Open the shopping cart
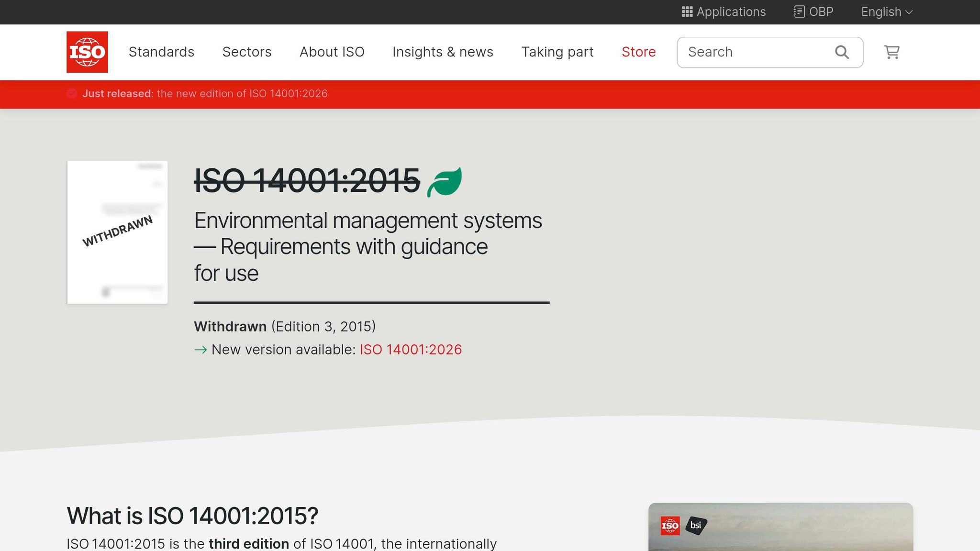 coord(891,52)
